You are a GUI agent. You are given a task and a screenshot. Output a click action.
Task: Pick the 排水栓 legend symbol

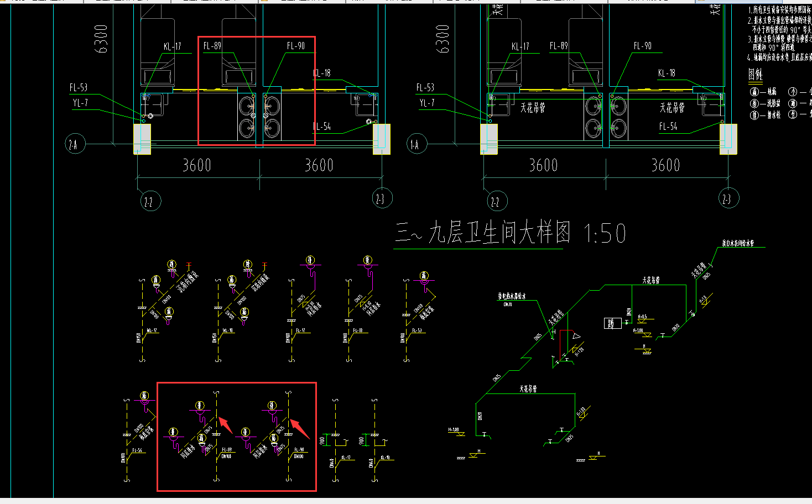click(x=754, y=115)
